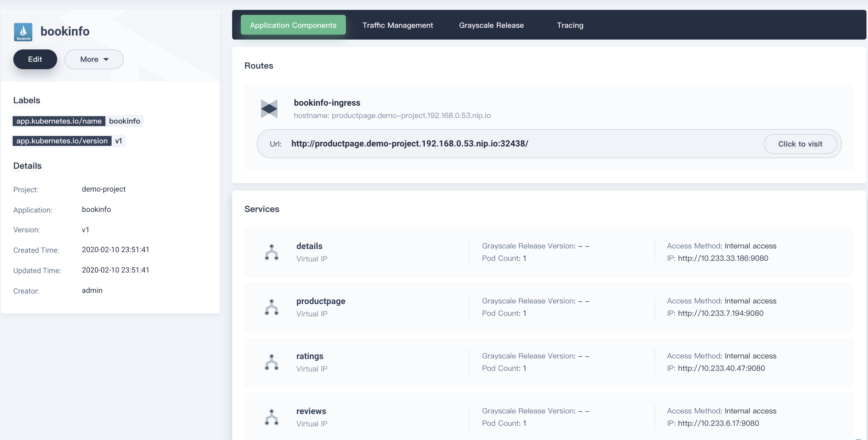This screenshot has width=868, height=440.
Task: Go to the Tracing tab
Action: point(570,25)
